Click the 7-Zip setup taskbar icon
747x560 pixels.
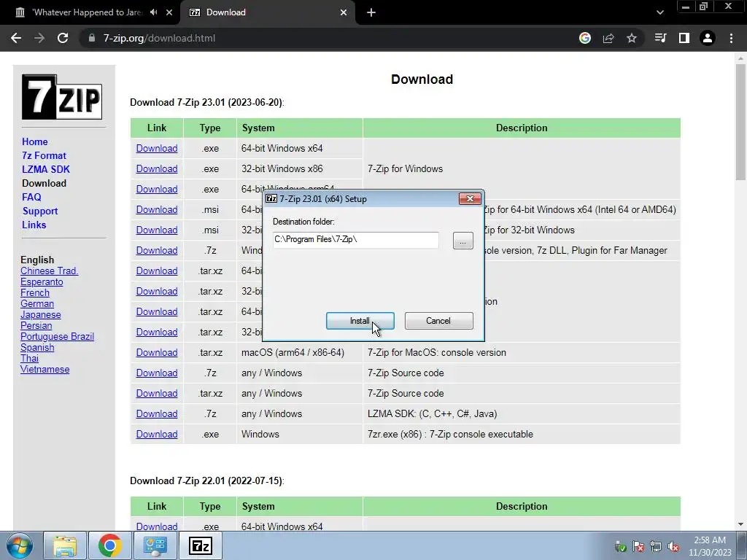click(200, 545)
